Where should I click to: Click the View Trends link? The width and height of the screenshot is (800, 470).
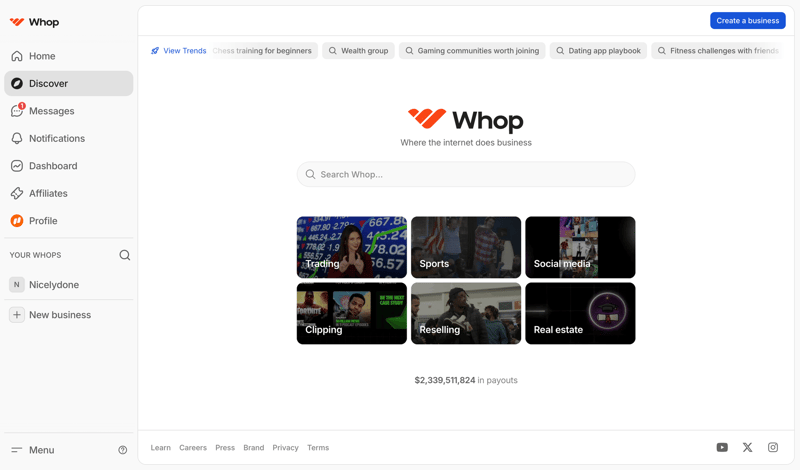coord(179,51)
